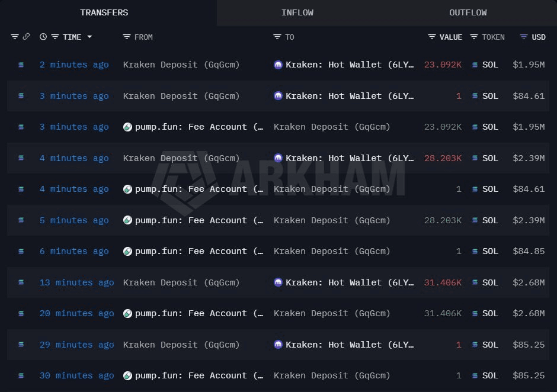Viewport: 557px width, 392px height.
Task: Open the '29 minutes ago' transaction link
Action: click(76, 345)
